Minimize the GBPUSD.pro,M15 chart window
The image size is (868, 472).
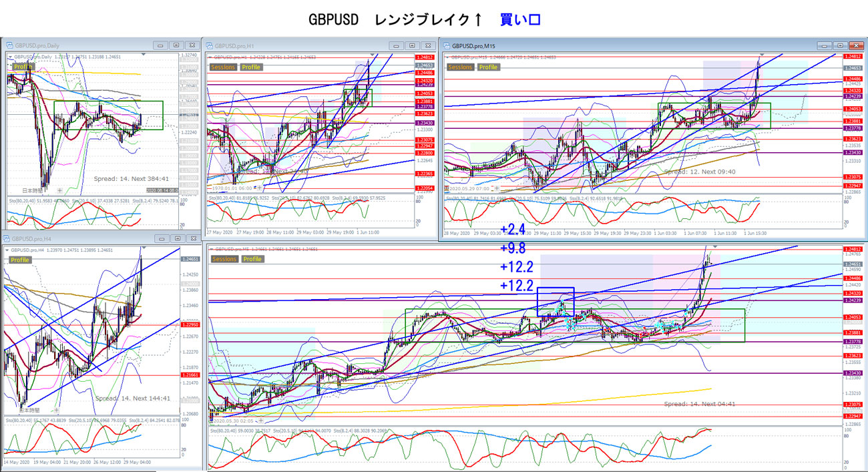(x=825, y=46)
